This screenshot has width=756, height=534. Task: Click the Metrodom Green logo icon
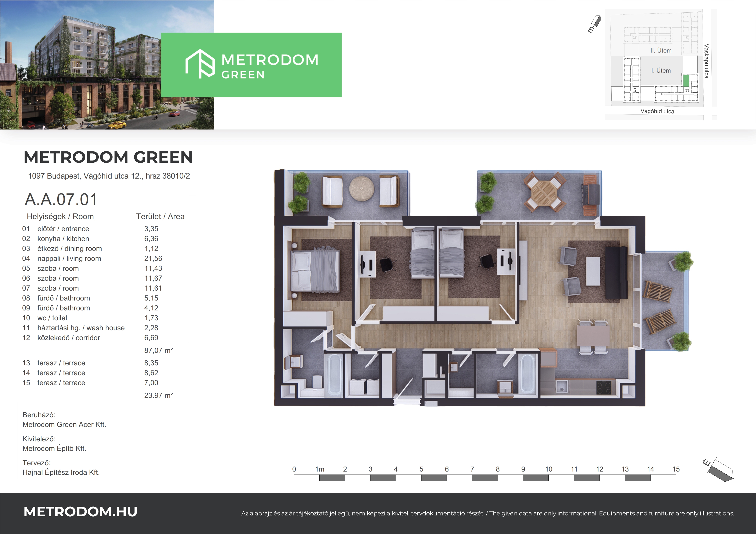click(x=200, y=64)
